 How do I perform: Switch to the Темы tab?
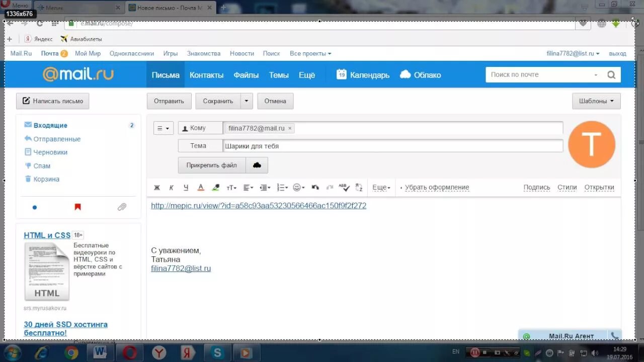coord(279,75)
